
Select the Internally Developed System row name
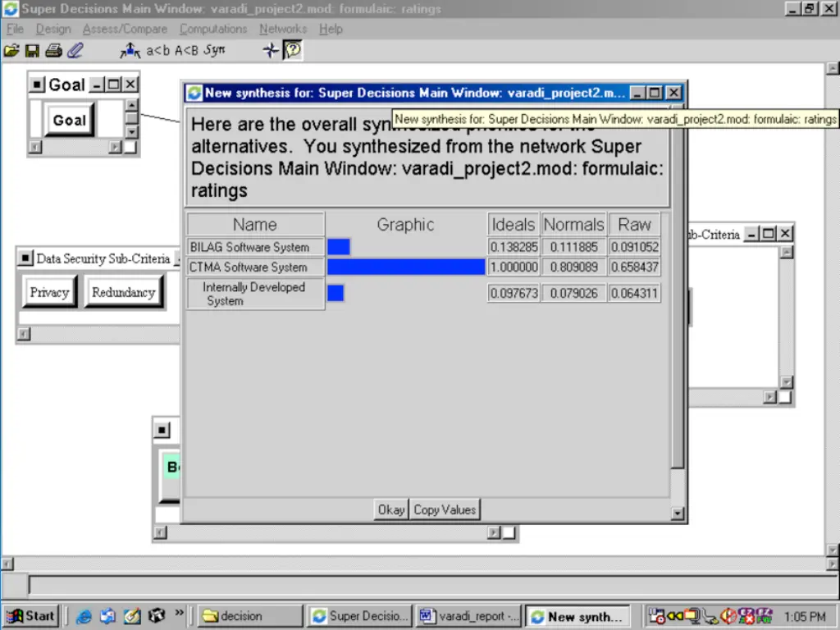(255, 294)
